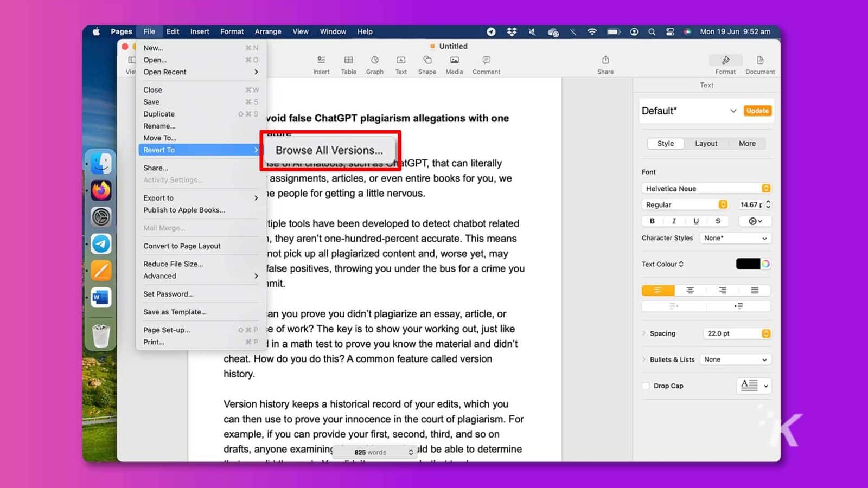Open Telegram from the Dock
The width and height of the screenshot is (868, 488).
pyautogui.click(x=101, y=244)
